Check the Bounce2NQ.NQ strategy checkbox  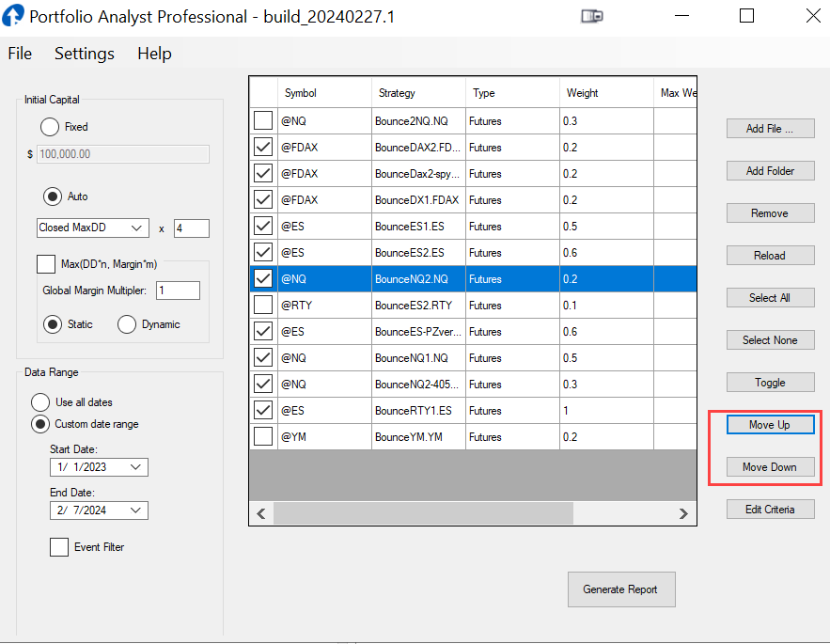click(264, 120)
